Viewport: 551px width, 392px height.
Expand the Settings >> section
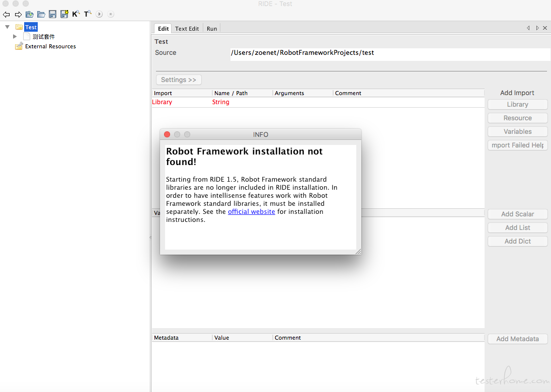179,80
